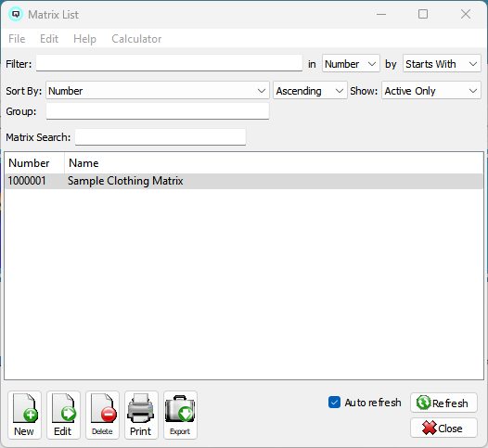This screenshot has width=488, height=448.
Task: Open the File menu
Action: (x=17, y=39)
